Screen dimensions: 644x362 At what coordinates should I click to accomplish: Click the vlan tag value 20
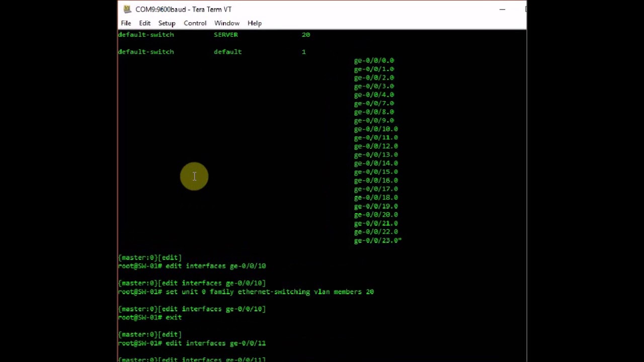tap(306, 35)
